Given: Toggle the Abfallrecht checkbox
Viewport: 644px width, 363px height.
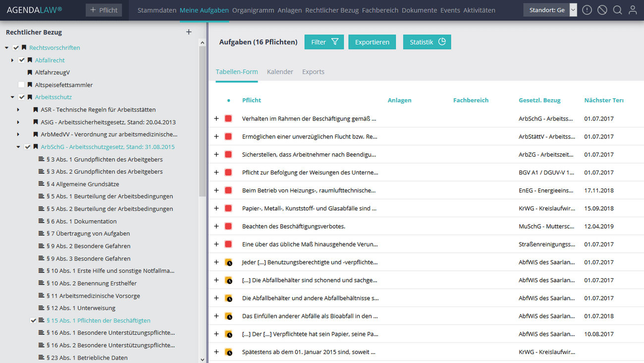Looking at the screenshot, I should (x=21, y=60).
